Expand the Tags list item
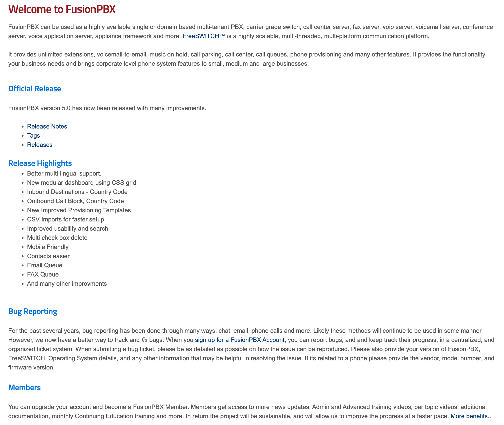Viewport: 504px width, 425px height. [x=33, y=135]
